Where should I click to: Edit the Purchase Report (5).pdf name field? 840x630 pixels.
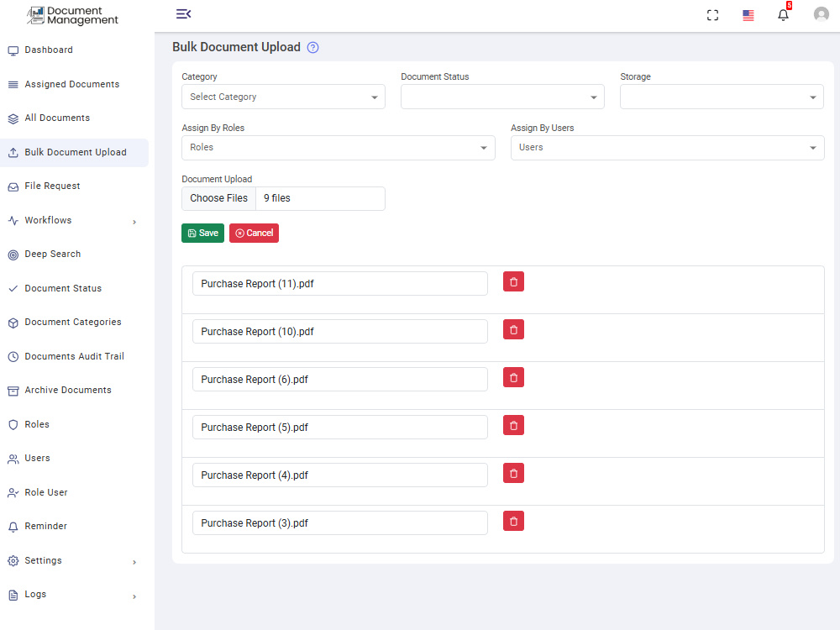[x=339, y=427]
